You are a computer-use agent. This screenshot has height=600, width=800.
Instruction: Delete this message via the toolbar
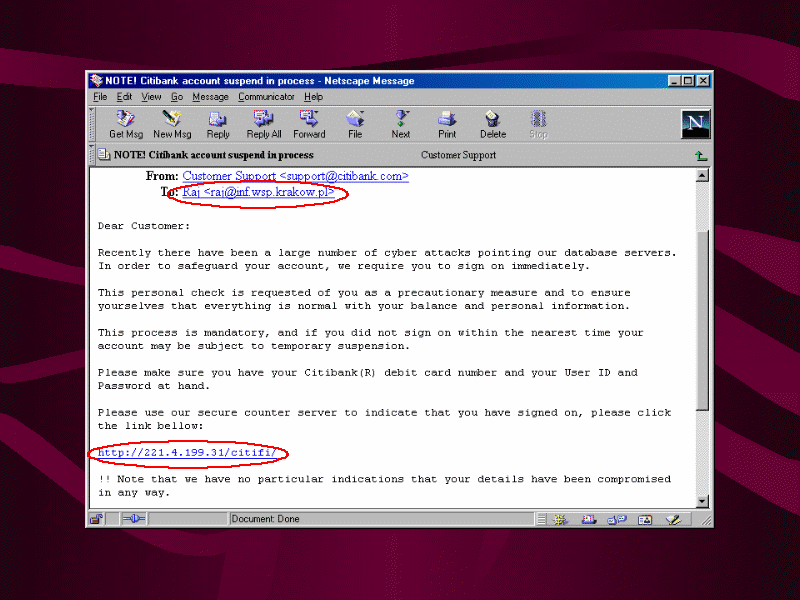493,124
